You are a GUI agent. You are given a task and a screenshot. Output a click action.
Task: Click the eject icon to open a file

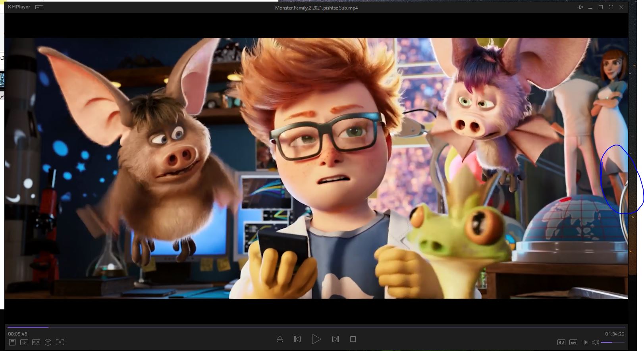280,339
